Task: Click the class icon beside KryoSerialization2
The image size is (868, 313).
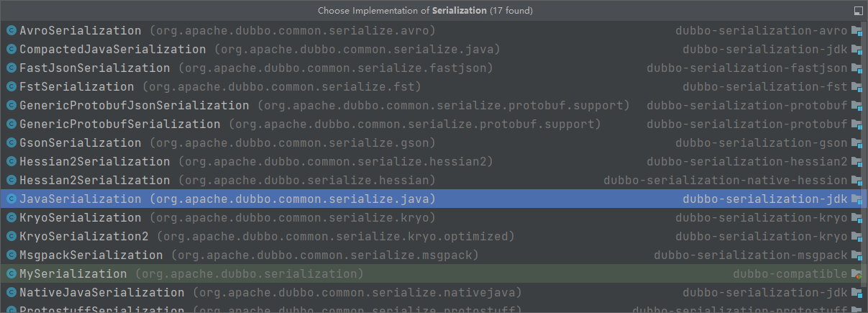Action: click(11, 237)
